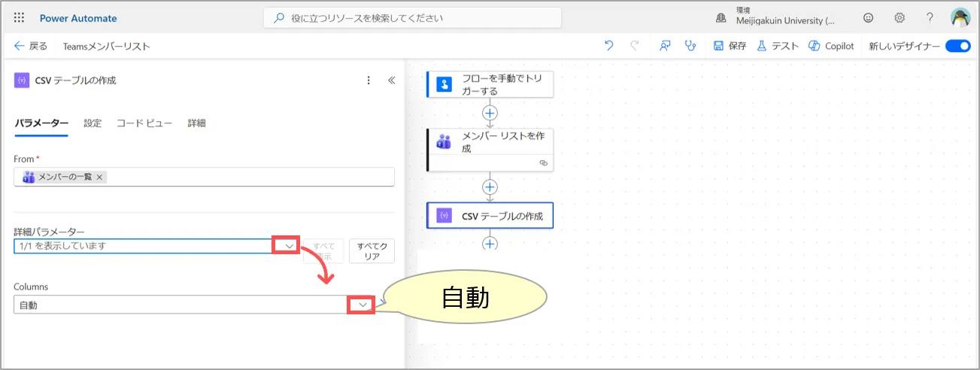Open the 詳細 tab
Screen dimensions: 980x370
[x=196, y=123]
